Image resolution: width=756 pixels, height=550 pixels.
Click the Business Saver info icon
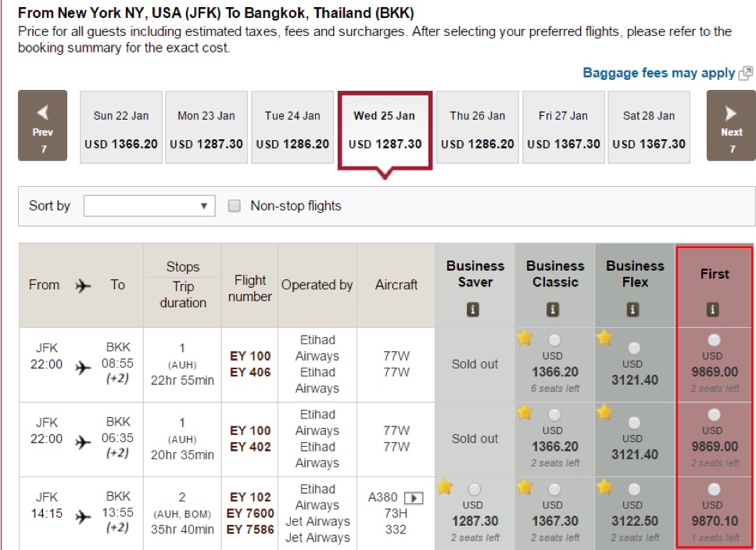tap(475, 309)
